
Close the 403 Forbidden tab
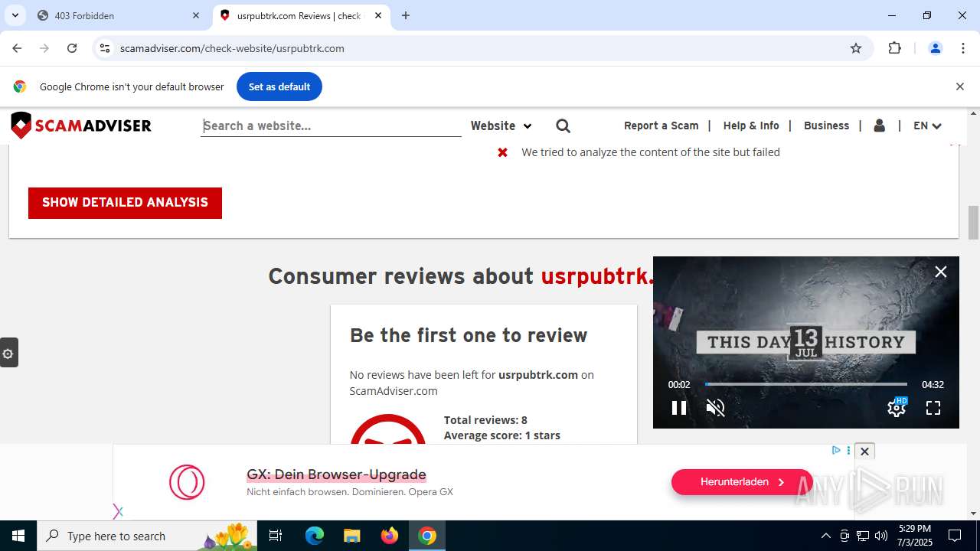tap(196, 15)
